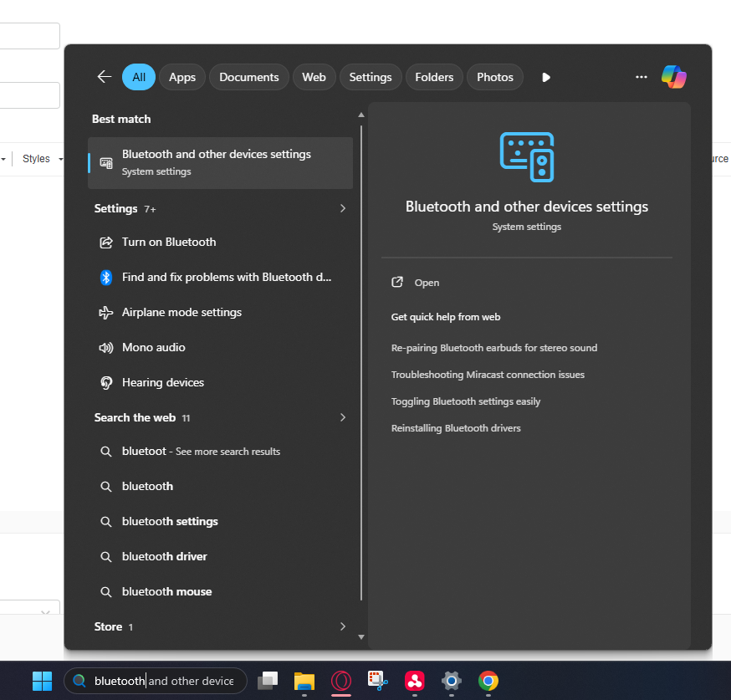The width and height of the screenshot is (731, 700).
Task: Open 'Troubleshooting Miracast connection issues' link
Action: tap(487, 375)
